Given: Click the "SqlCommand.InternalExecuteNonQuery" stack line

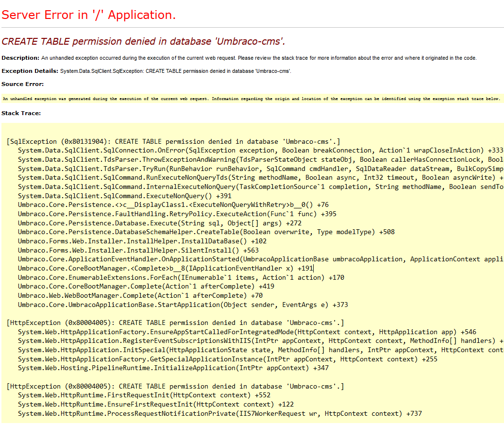Looking at the screenshot, I should 261,187.
